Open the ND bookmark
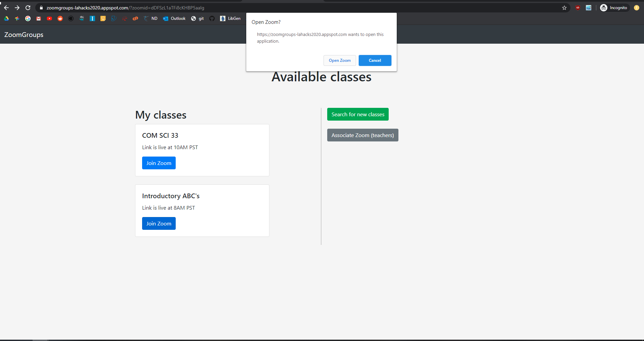The width and height of the screenshot is (644, 341). point(151,18)
